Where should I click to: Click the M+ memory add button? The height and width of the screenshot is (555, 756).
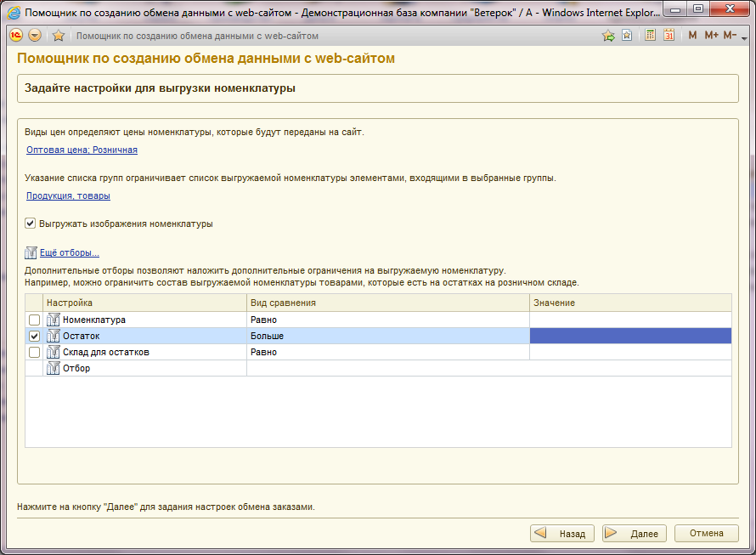711,35
